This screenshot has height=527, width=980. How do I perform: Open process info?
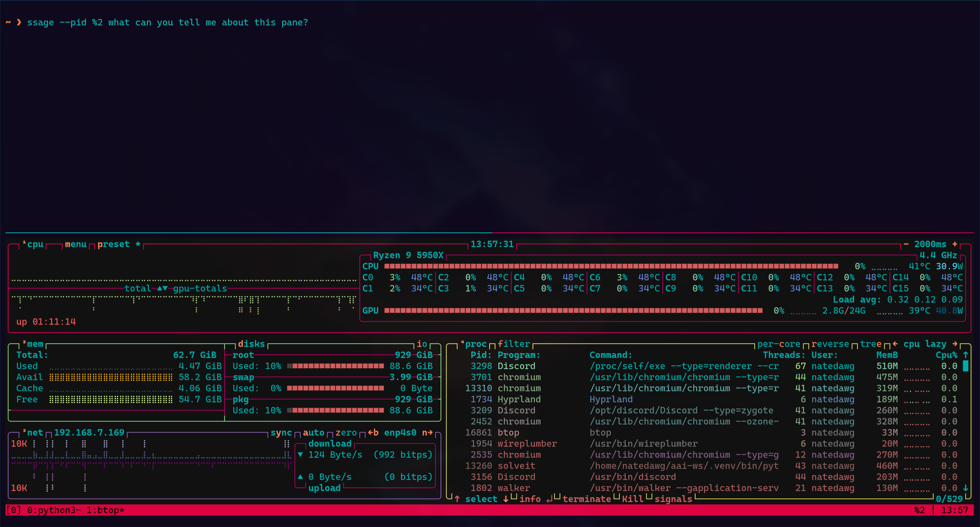530,499
